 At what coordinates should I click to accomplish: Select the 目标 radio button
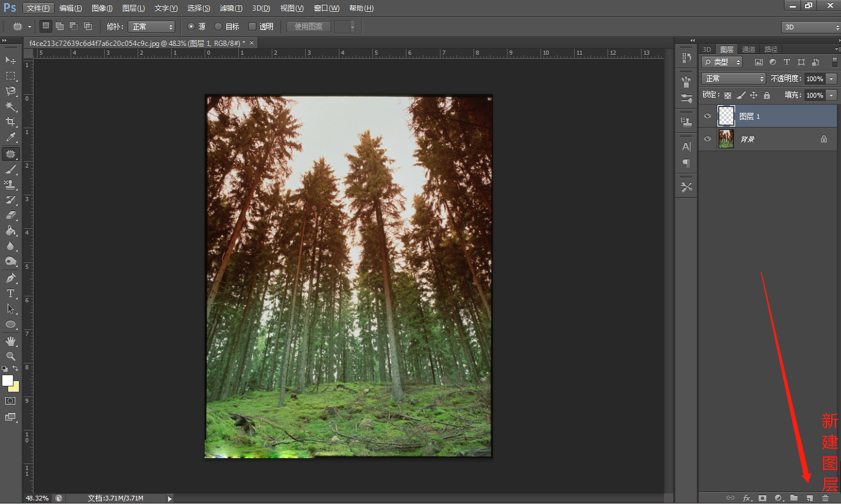point(218,26)
